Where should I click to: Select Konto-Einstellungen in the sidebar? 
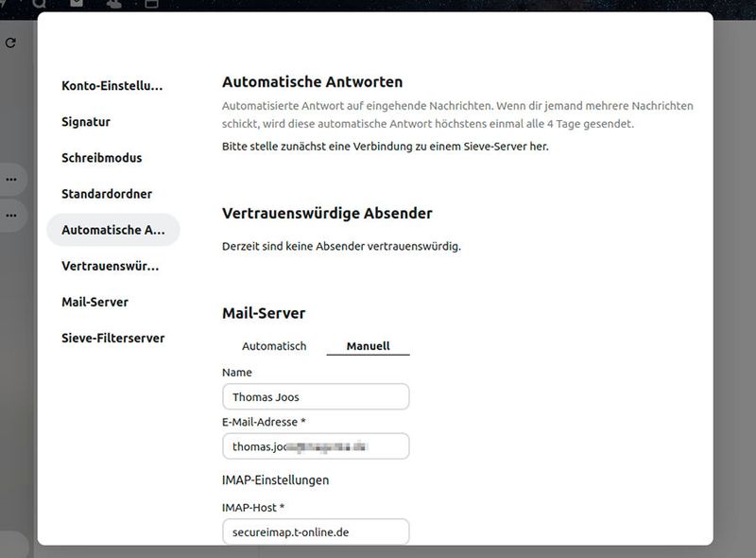112,84
